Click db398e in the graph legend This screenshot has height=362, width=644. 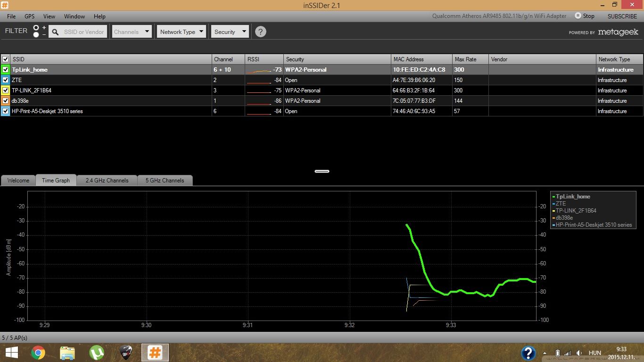pyautogui.click(x=564, y=218)
